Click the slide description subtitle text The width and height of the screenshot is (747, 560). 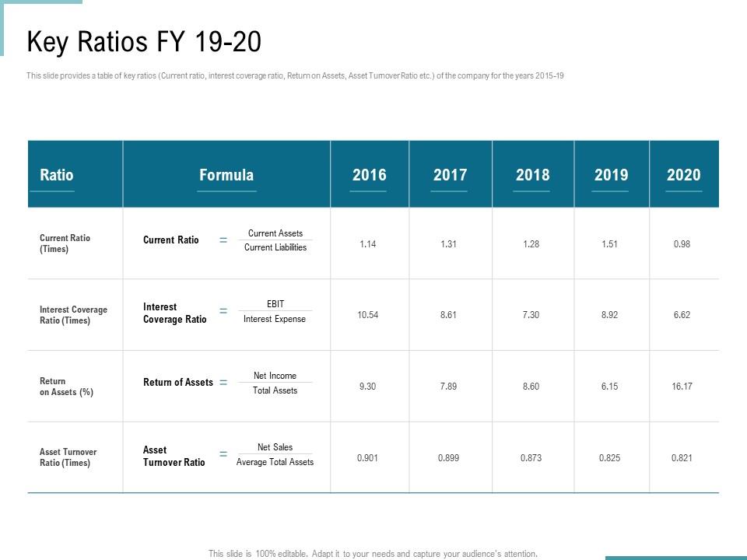click(295, 75)
